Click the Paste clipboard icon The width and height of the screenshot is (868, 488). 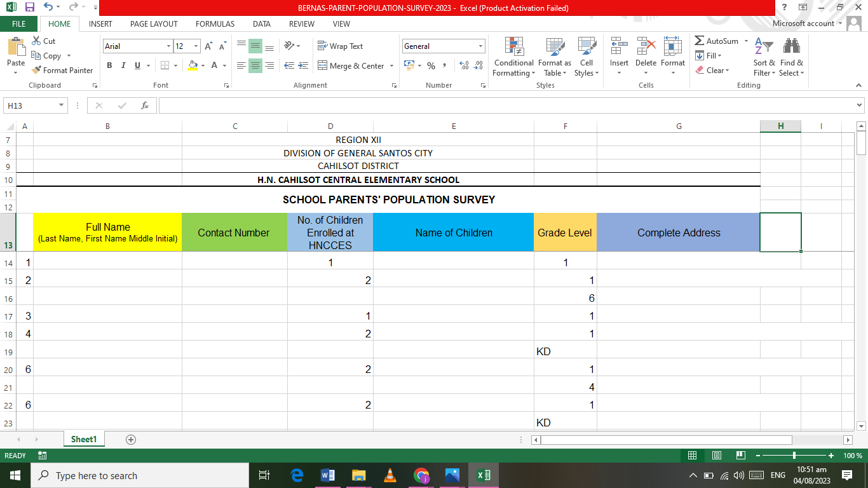click(16, 47)
